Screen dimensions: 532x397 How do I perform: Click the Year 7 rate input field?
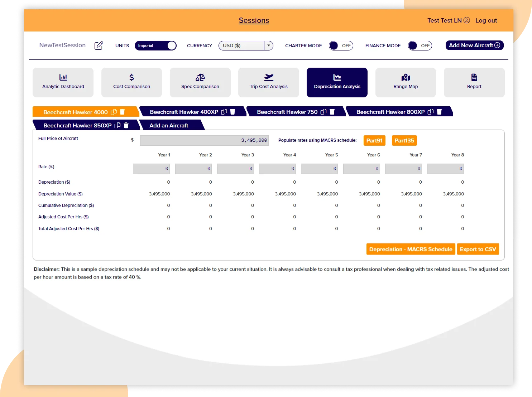(403, 169)
